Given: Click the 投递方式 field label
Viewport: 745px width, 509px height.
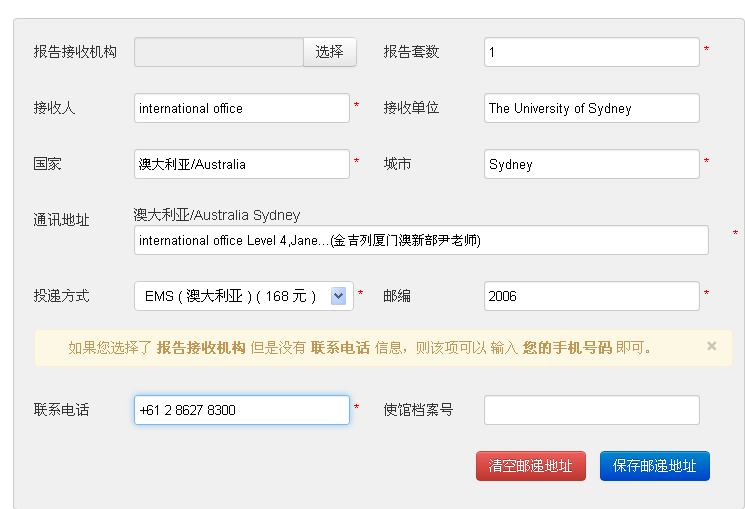Looking at the screenshot, I should (61, 296).
